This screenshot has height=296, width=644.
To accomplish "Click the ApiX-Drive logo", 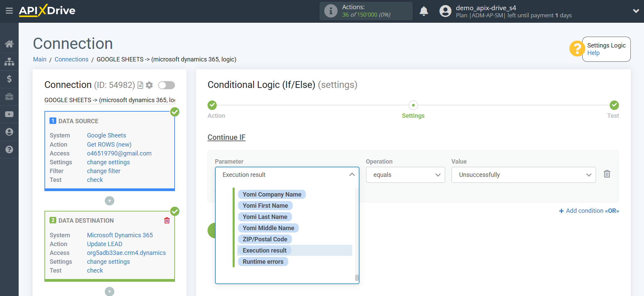I will point(47,11).
